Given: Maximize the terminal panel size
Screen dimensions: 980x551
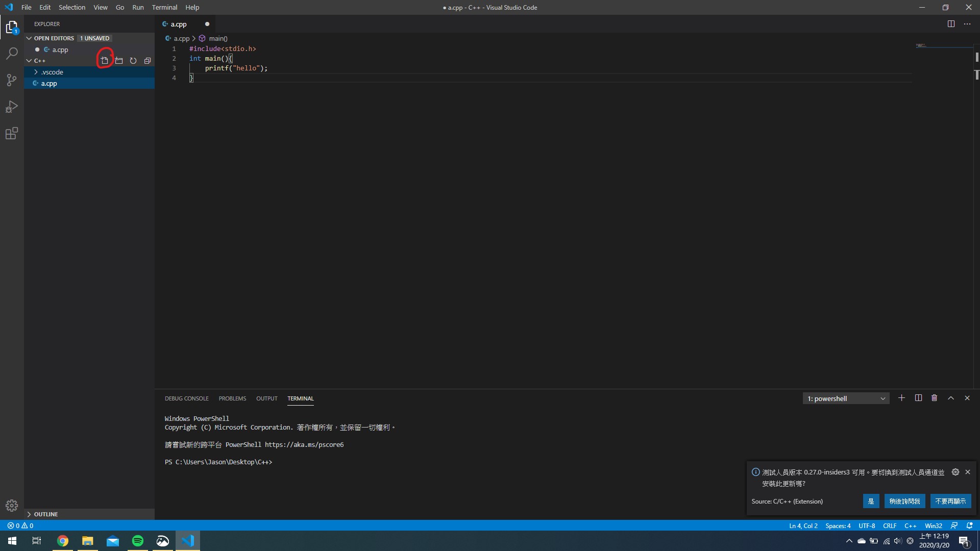Looking at the screenshot, I should tap(951, 398).
